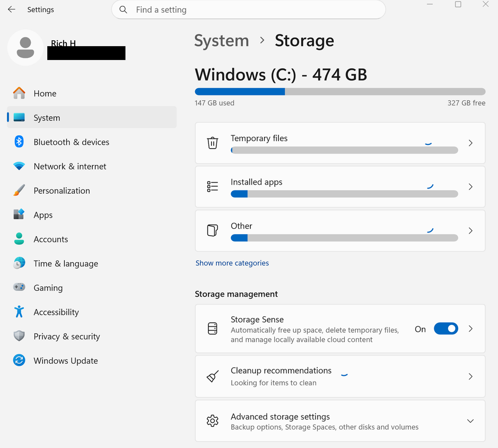498x448 pixels.
Task: Click the Storage management heading
Action: click(x=236, y=294)
